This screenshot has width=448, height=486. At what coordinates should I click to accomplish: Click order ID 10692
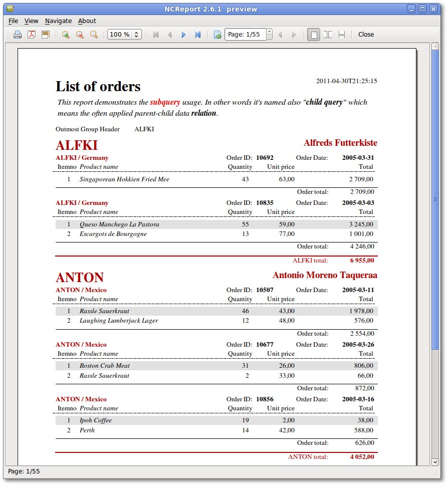click(265, 157)
